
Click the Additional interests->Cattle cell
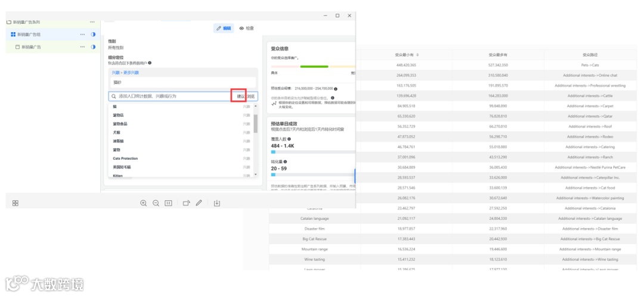coord(590,96)
